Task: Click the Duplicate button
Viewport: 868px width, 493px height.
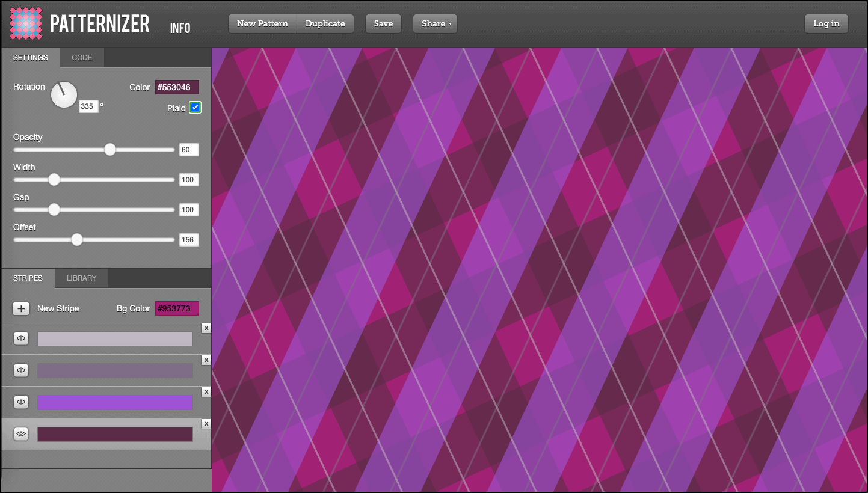Action: 325,23
